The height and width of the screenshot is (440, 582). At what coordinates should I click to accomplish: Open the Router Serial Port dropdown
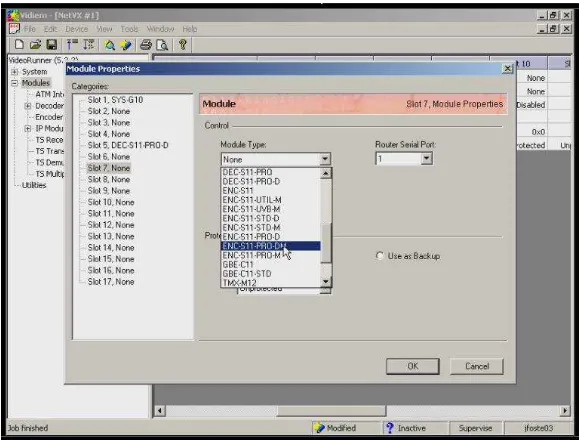(x=426, y=159)
